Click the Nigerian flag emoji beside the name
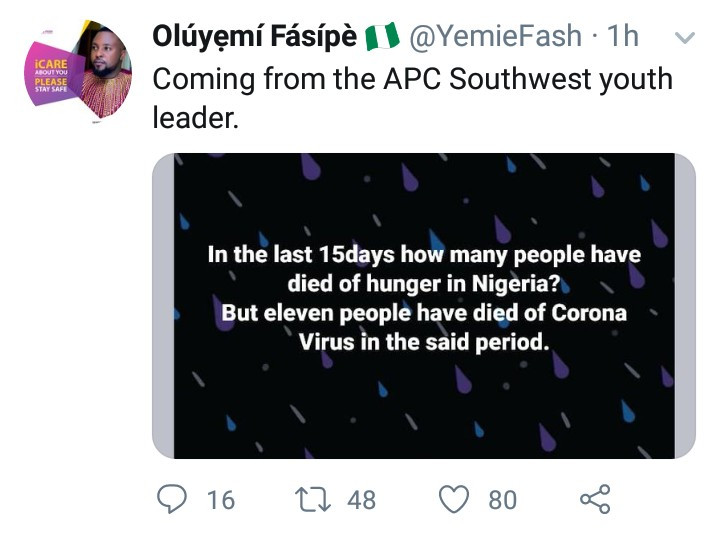The image size is (720, 539). pyautogui.click(x=382, y=37)
